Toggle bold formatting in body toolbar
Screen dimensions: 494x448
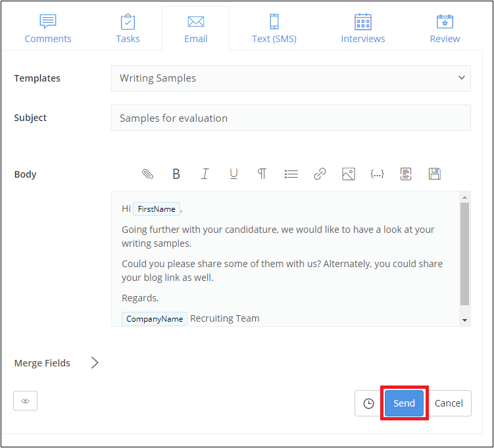176,174
